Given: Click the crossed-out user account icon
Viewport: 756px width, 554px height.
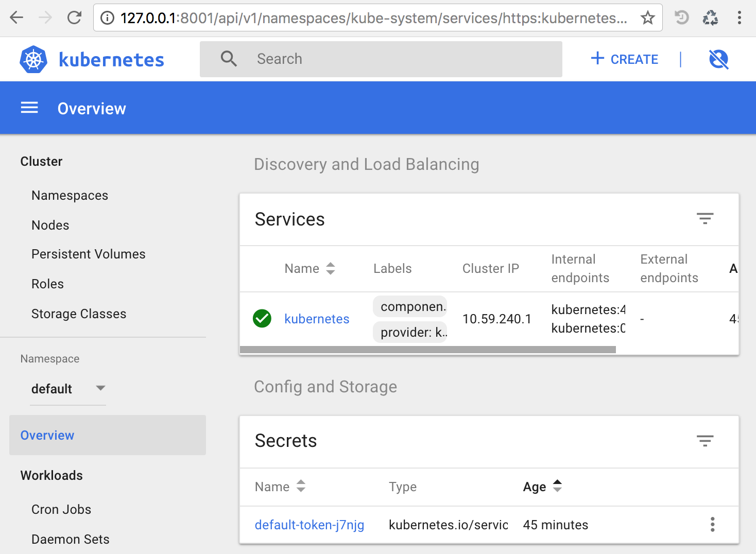Looking at the screenshot, I should [x=718, y=59].
